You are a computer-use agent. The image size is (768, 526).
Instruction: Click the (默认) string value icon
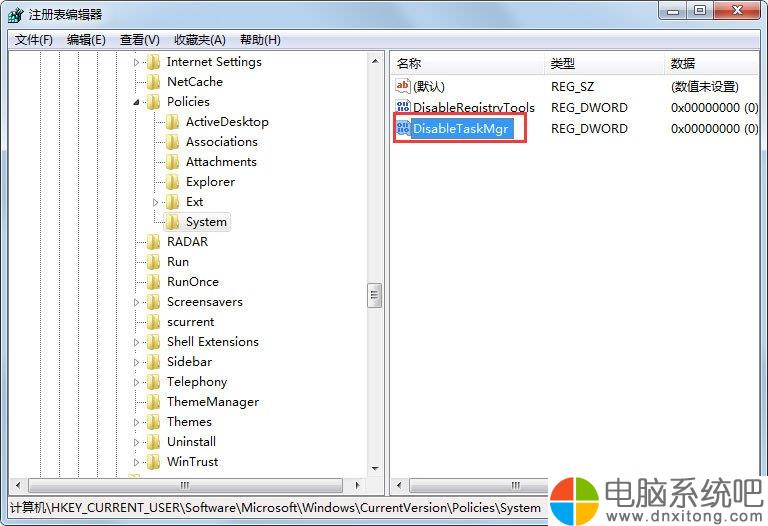[x=403, y=86]
